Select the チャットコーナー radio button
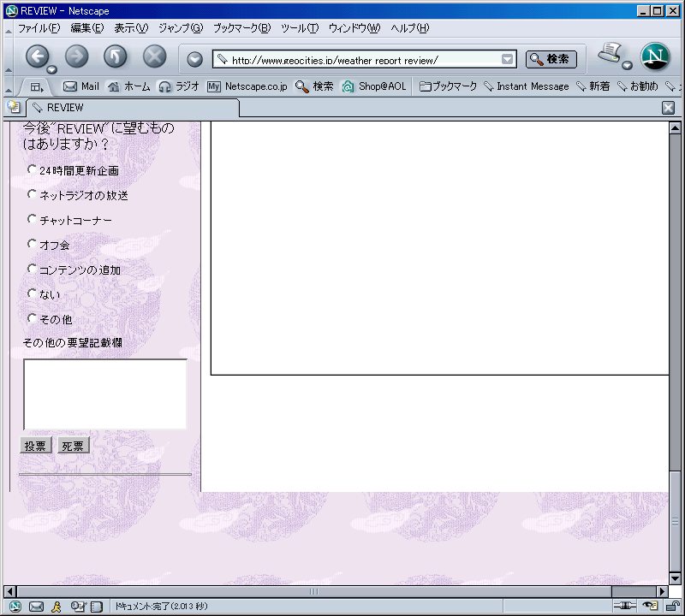685x616 pixels. click(32, 219)
